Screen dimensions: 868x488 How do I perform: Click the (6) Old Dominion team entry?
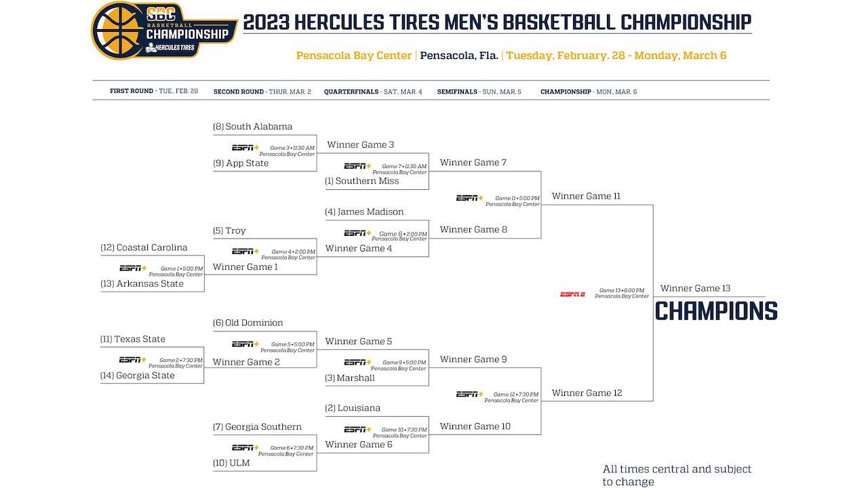[248, 323]
